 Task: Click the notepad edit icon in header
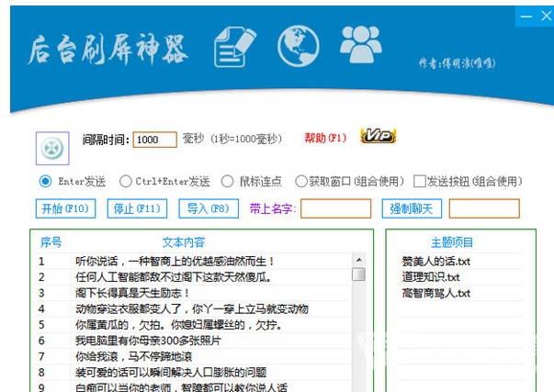click(x=233, y=45)
